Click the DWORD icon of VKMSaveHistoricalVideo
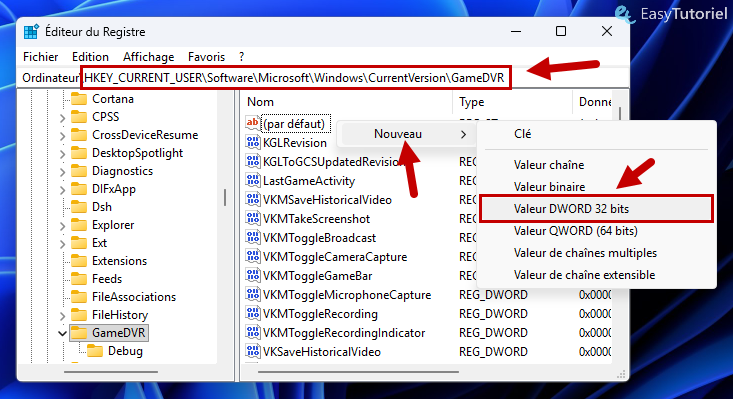733x399 pixels. pyautogui.click(x=252, y=200)
